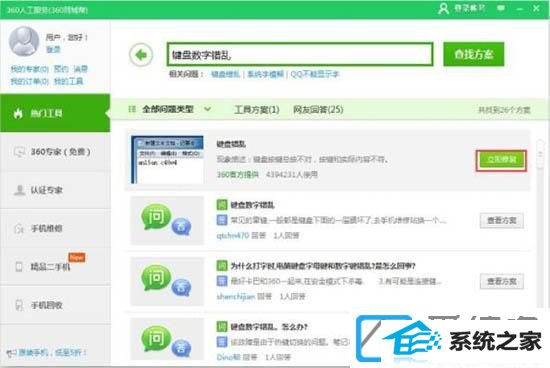Screen dimensions: 550x368
Task: Click the Q&A icon beside the qtchn470 answer
Action: (166, 220)
